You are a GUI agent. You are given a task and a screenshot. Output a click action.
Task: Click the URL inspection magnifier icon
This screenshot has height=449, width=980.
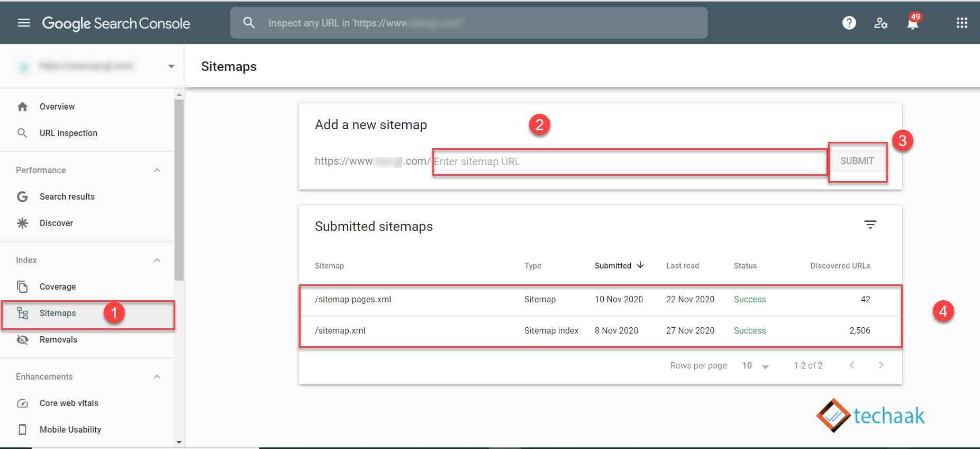[x=22, y=133]
